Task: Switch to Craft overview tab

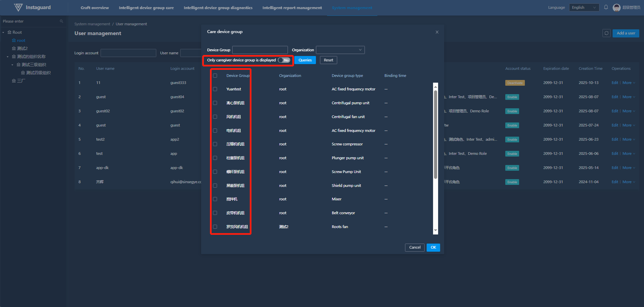Action: tap(95, 8)
